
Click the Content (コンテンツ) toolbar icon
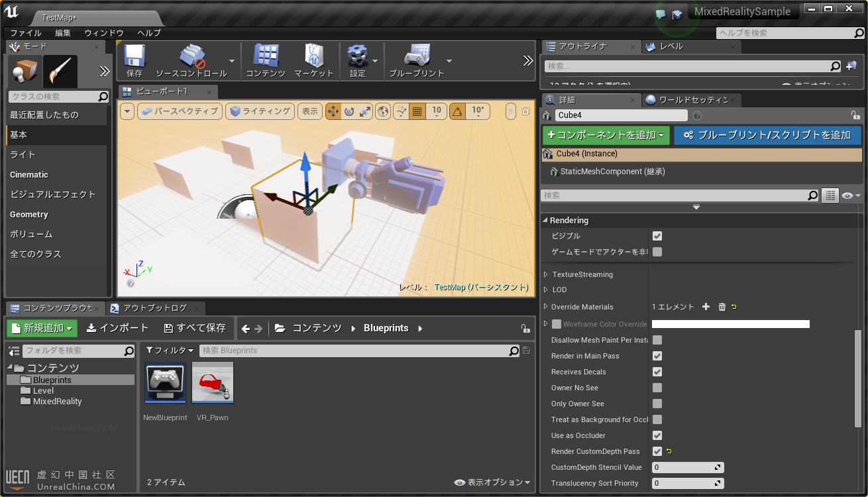[x=265, y=59]
